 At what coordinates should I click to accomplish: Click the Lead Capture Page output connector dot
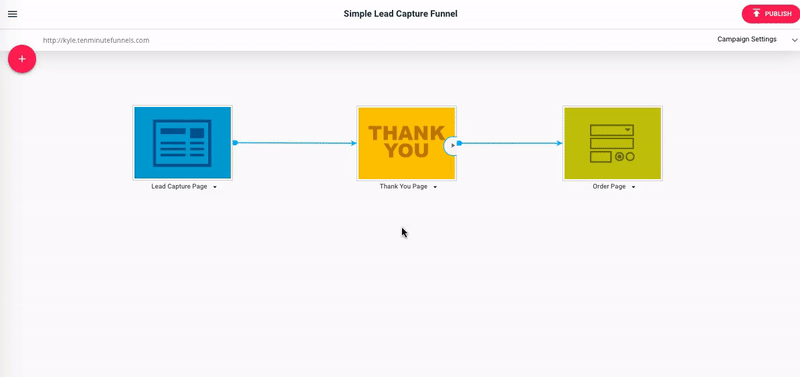[235, 143]
